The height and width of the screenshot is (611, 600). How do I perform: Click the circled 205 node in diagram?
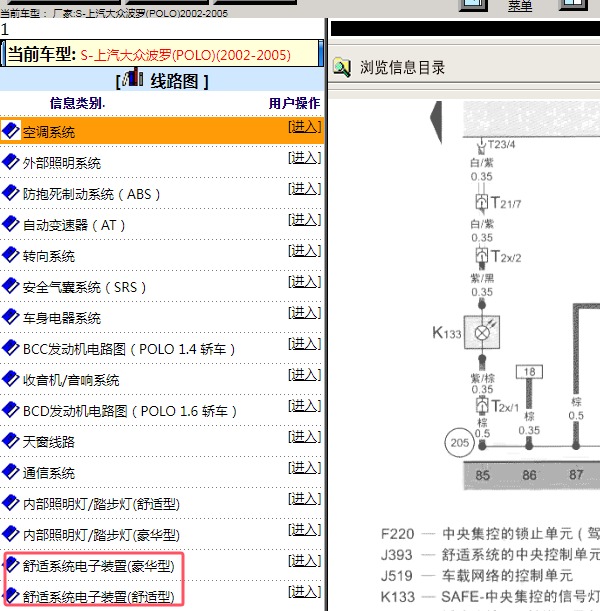460,443
